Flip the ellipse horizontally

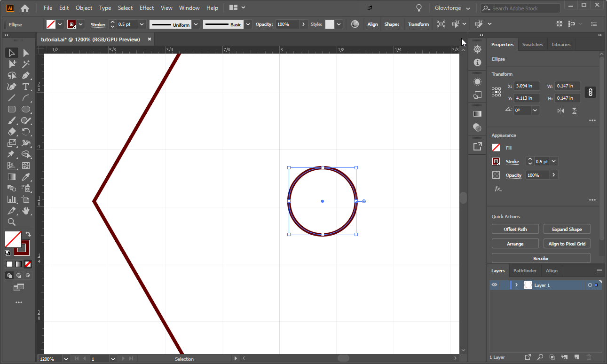[560, 111]
